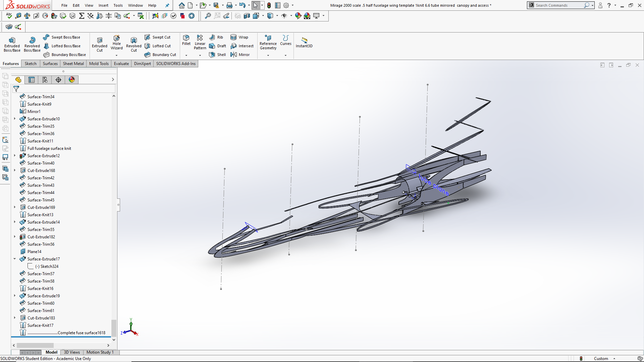Select the Extruded Boss/Base tool
The height and width of the screenshot is (362, 644).
(x=12, y=44)
